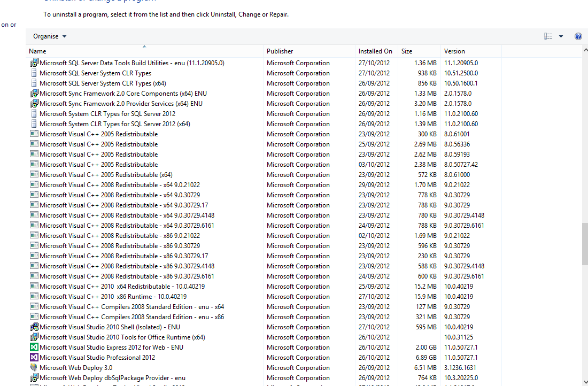Screen dimensions: 588x386
Task: Click version 10.3.20225.0 cell
Action: [x=461, y=378]
